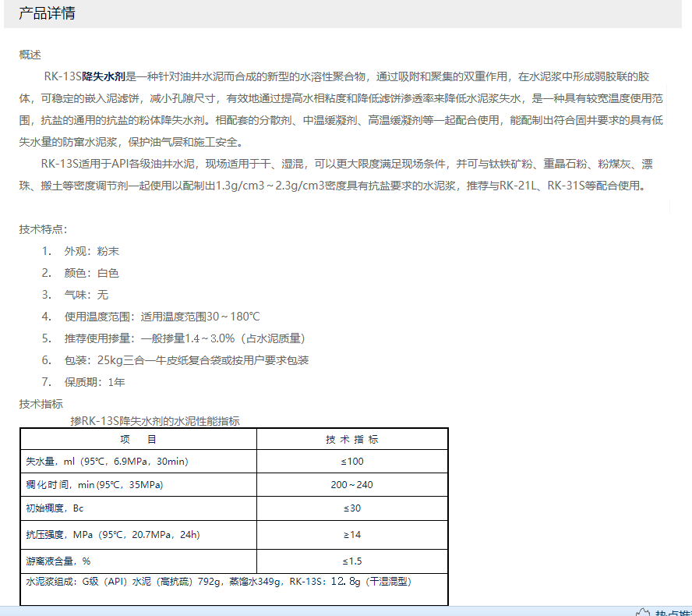Click the 包装 25kg list item
Image resolution: width=692 pixels, height=616 pixels.
coord(186,360)
